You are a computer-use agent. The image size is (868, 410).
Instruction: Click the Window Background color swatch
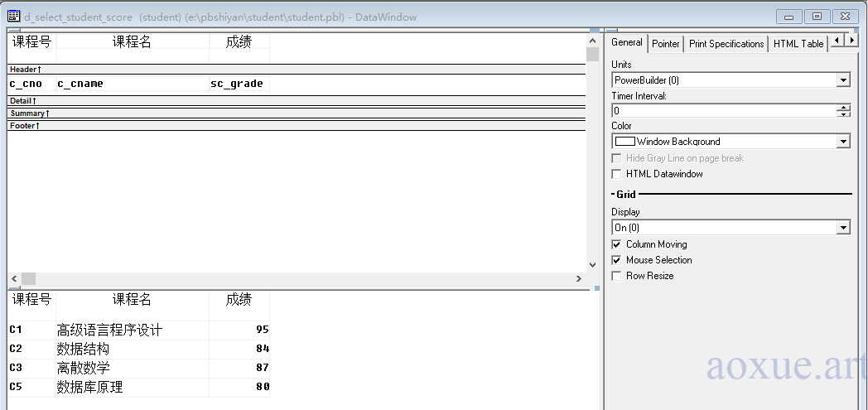click(x=625, y=142)
